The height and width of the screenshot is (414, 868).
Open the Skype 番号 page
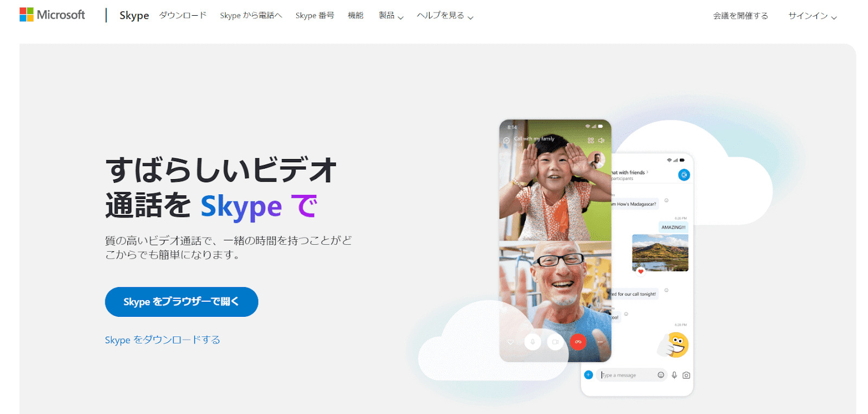[315, 15]
